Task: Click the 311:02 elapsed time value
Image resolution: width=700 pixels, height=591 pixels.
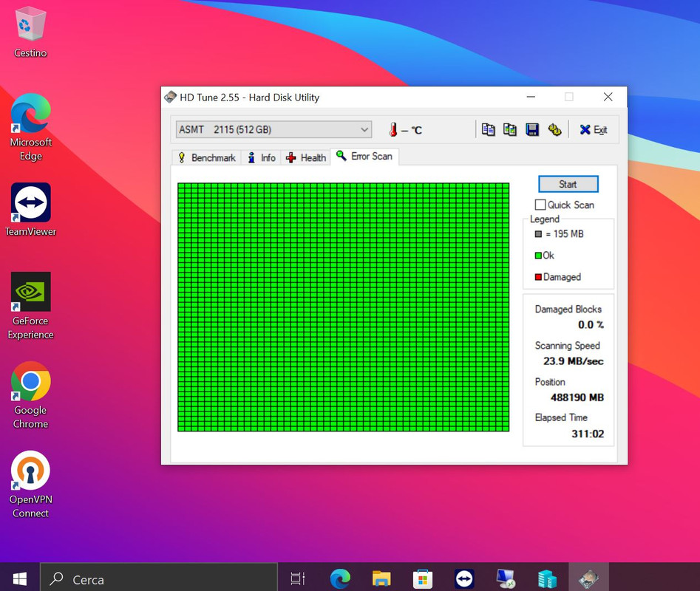Action: 588,434
